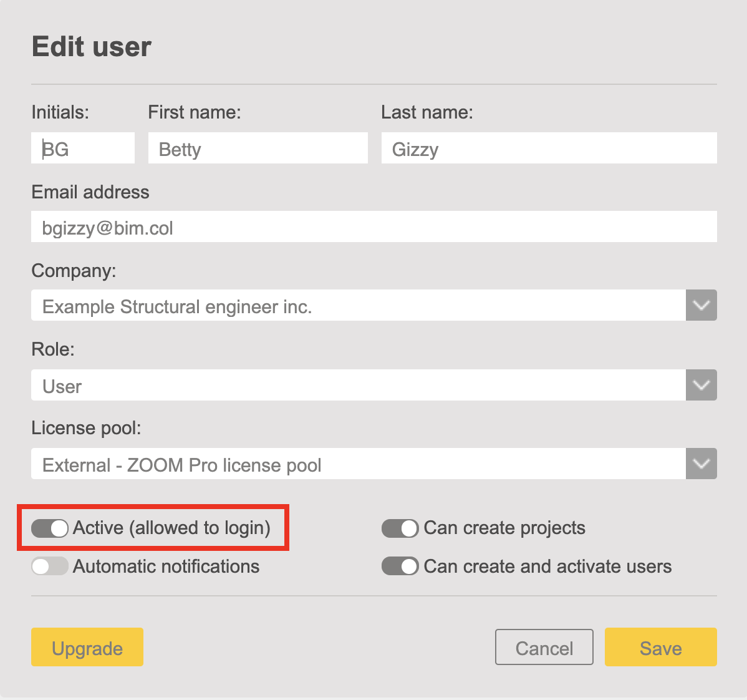Viewport: 747px width, 700px height.
Task: Click the Initials: label
Action: coord(60,112)
